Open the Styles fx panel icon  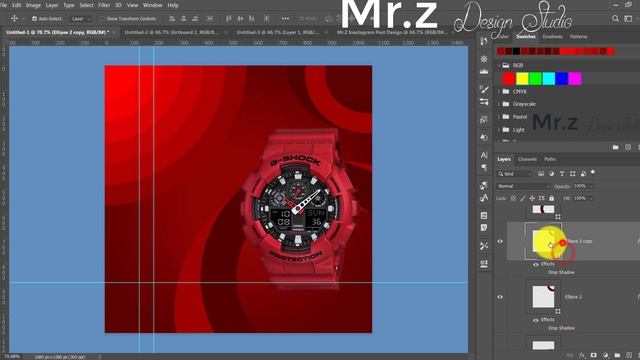tap(484, 120)
